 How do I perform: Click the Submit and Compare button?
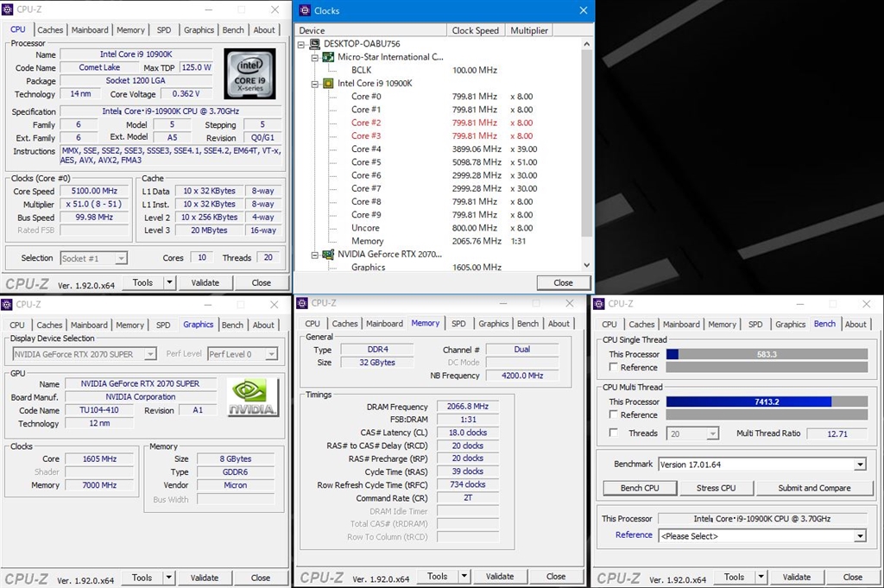[814, 488]
